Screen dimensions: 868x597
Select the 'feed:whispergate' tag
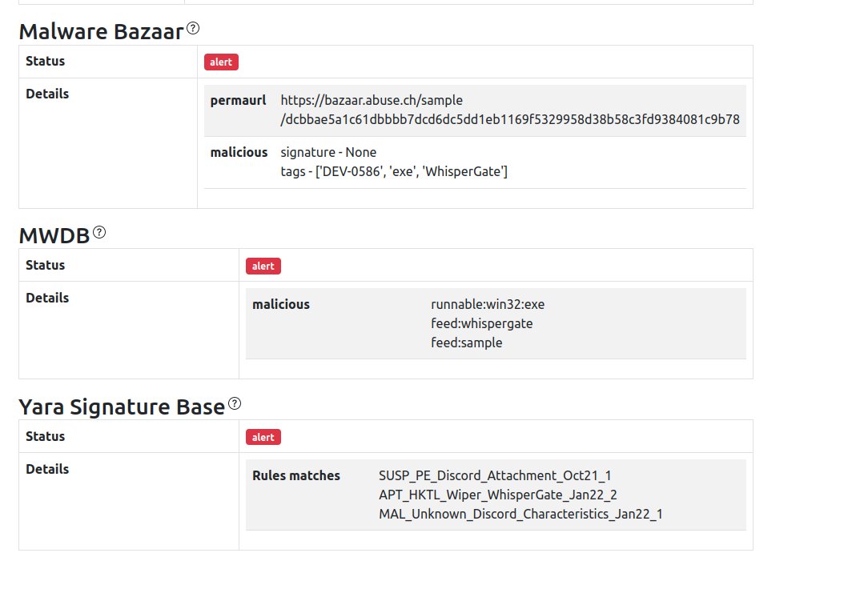(x=481, y=323)
